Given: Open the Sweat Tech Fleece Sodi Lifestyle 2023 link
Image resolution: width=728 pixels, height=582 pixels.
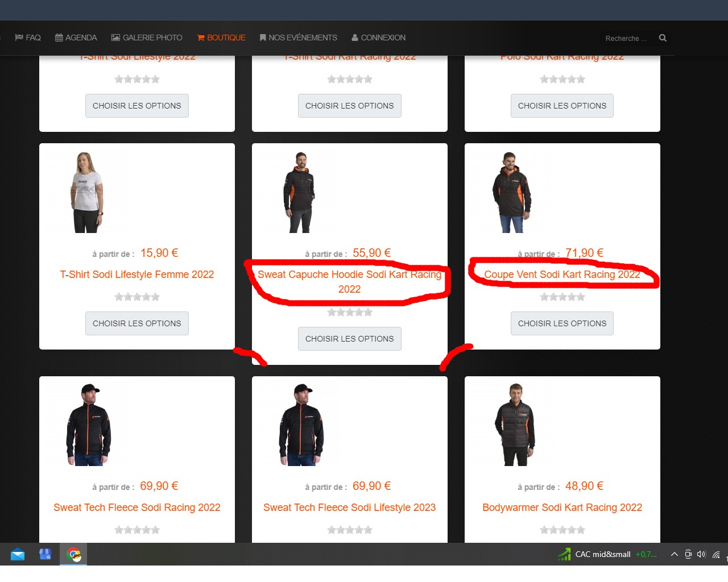Looking at the screenshot, I should pos(350,508).
